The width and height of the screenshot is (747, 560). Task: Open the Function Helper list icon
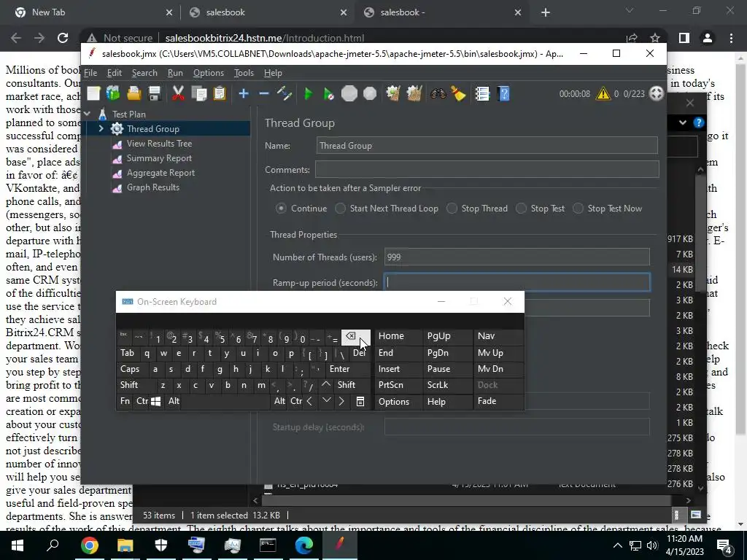point(482,94)
